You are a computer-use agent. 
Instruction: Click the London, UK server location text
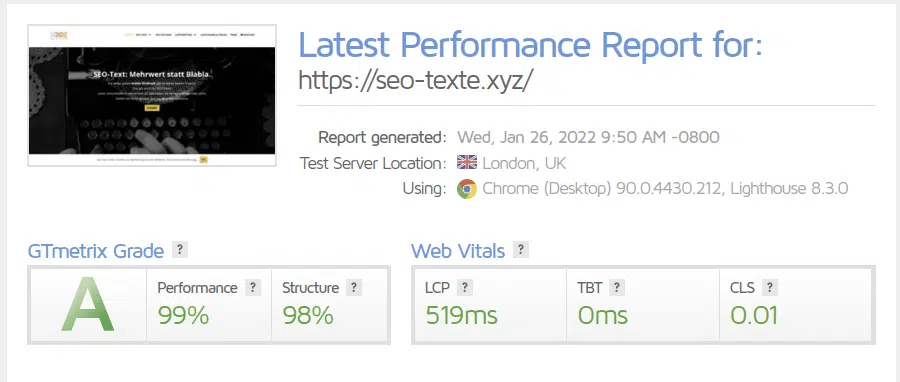[524, 163]
